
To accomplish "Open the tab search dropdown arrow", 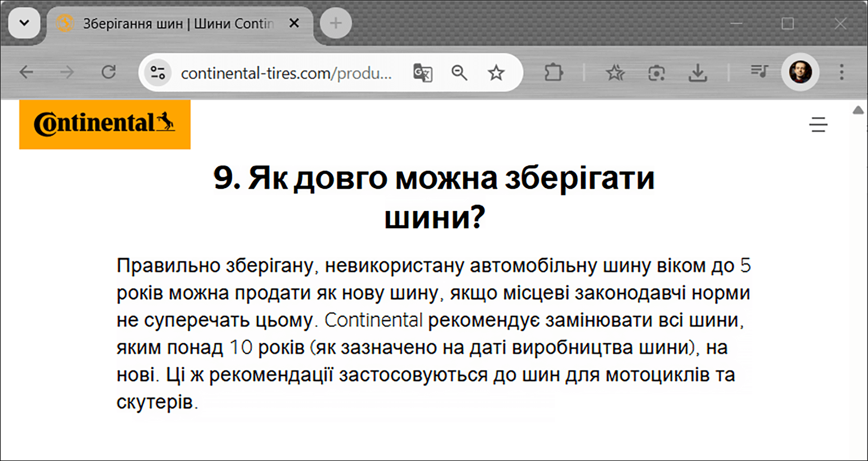I will pos(24,23).
